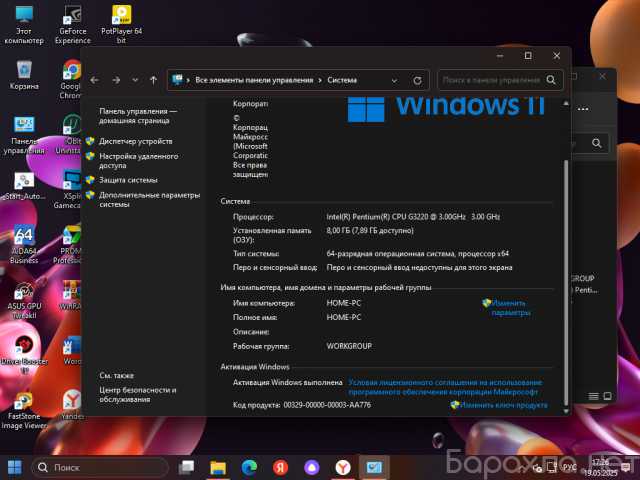Open Windows Start menu button
640x480 pixels.
15,467
